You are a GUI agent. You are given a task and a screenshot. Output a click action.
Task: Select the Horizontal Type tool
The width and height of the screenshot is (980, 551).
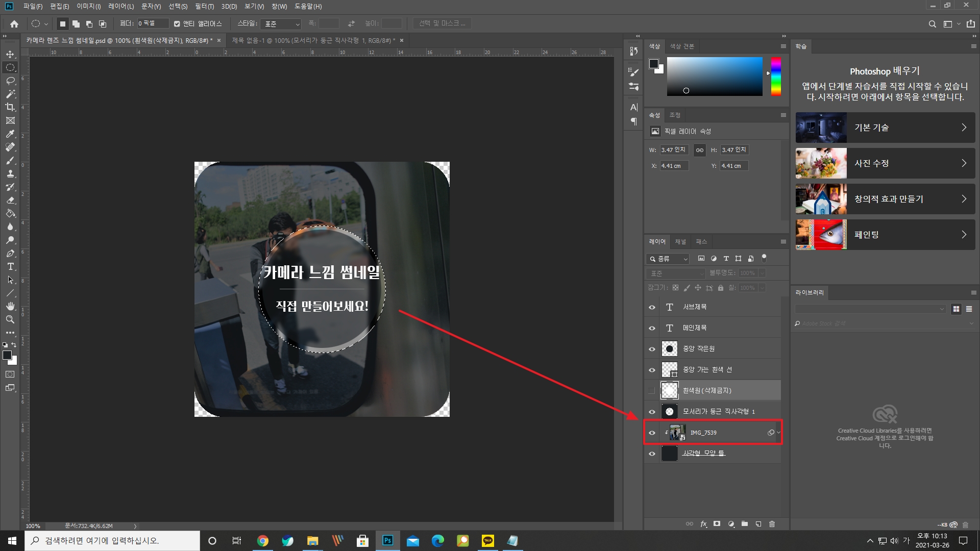[x=10, y=266]
